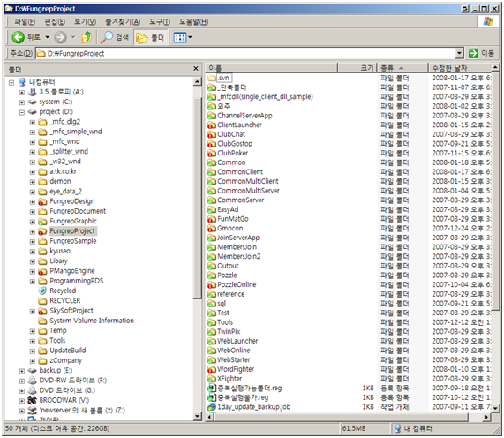The width and height of the screenshot is (504, 438).
Task: Select the .svn folder icon
Action: (212, 78)
